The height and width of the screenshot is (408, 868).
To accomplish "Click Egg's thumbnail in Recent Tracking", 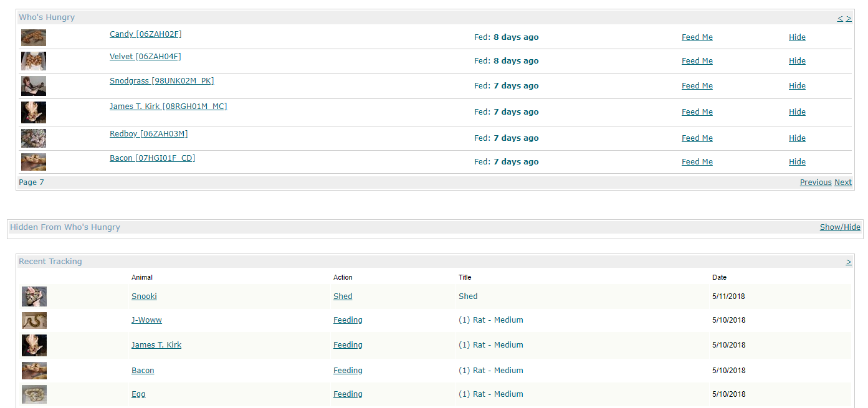I will click(34, 394).
